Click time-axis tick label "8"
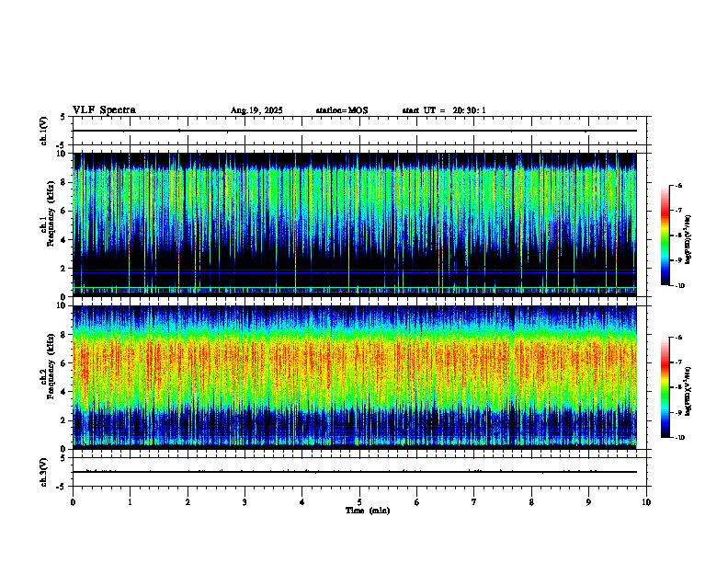Screen dimensions: 728x563 coord(531,502)
